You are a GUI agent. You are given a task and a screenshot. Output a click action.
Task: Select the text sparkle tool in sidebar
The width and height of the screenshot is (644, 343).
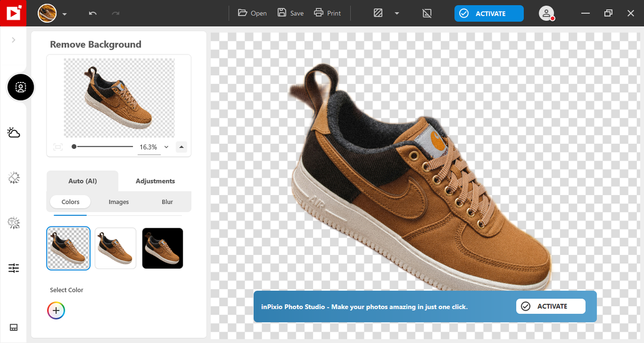[14, 223]
